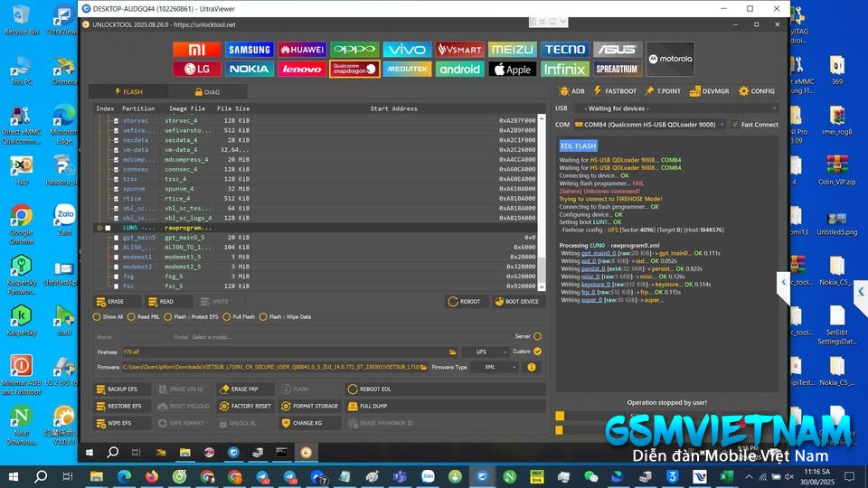Pick the OPPO brand tile
868x488 pixels.
(354, 50)
